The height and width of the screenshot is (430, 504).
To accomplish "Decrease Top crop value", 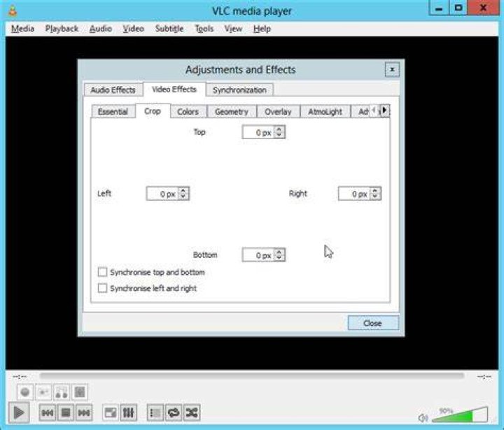I will (x=279, y=135).
